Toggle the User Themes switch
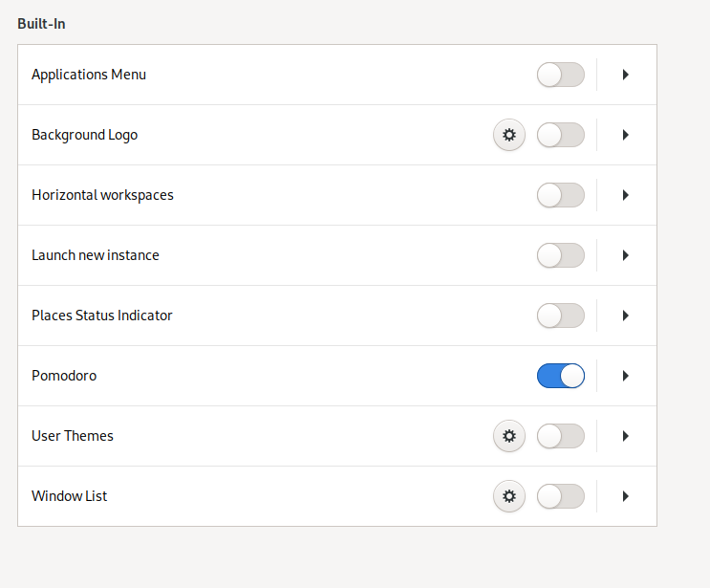 561,436
